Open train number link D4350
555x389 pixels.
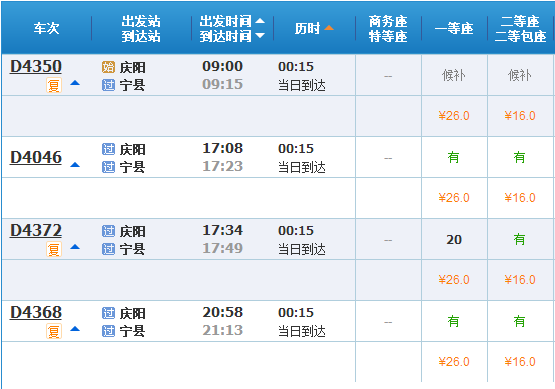click(x=36, y=66)
